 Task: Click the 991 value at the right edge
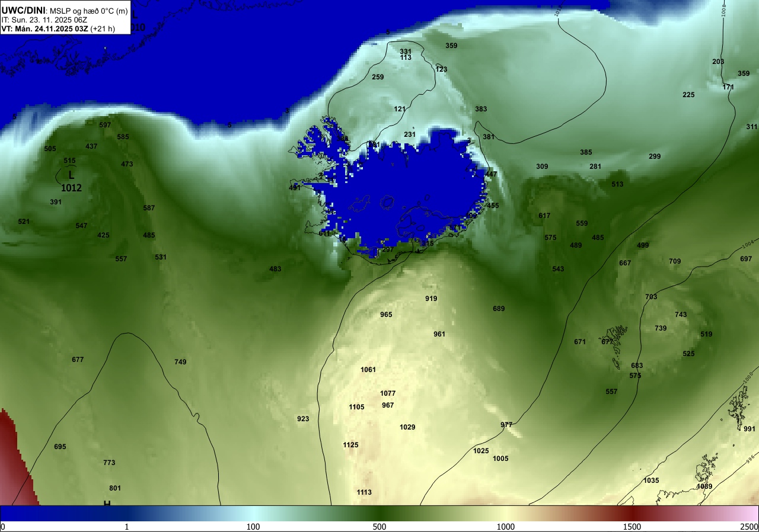750,429
